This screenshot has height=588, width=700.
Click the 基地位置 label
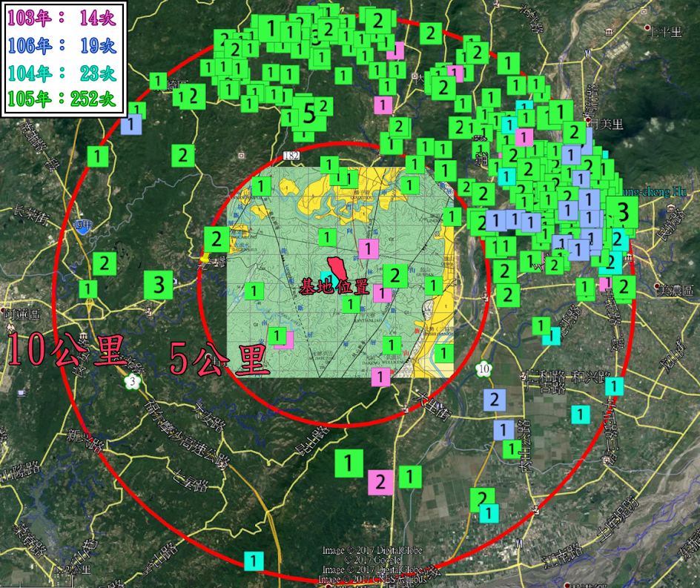click(334, 287)
